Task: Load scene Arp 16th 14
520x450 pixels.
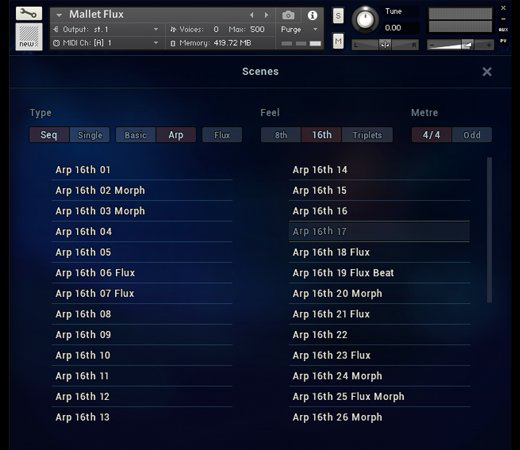Action: (x=379, y=170)
